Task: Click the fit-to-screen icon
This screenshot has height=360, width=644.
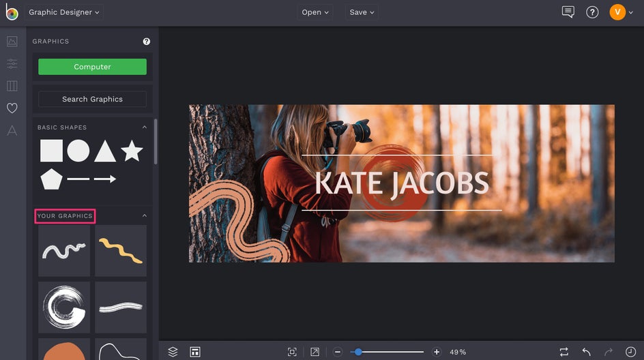Action: click(x=292, y=352)
